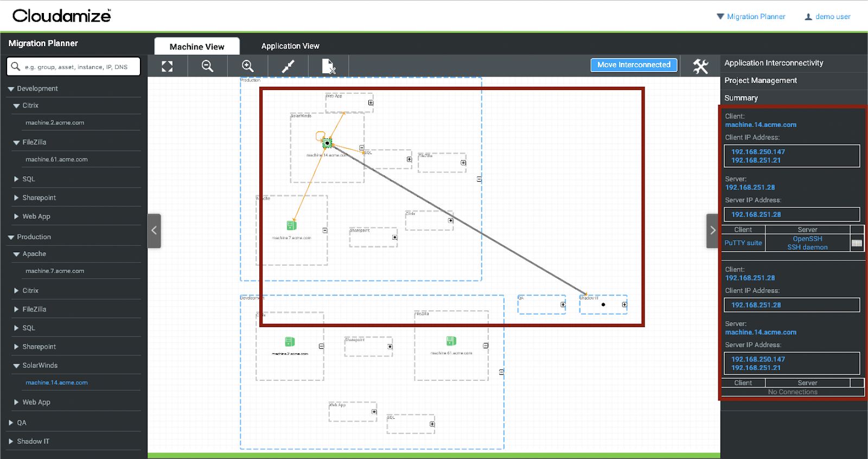The height and width of the screenshot is (459, 868).
Task: Click the table icon beside OpenSSH row
Action: pyautogui.click(x=857, y=243)
